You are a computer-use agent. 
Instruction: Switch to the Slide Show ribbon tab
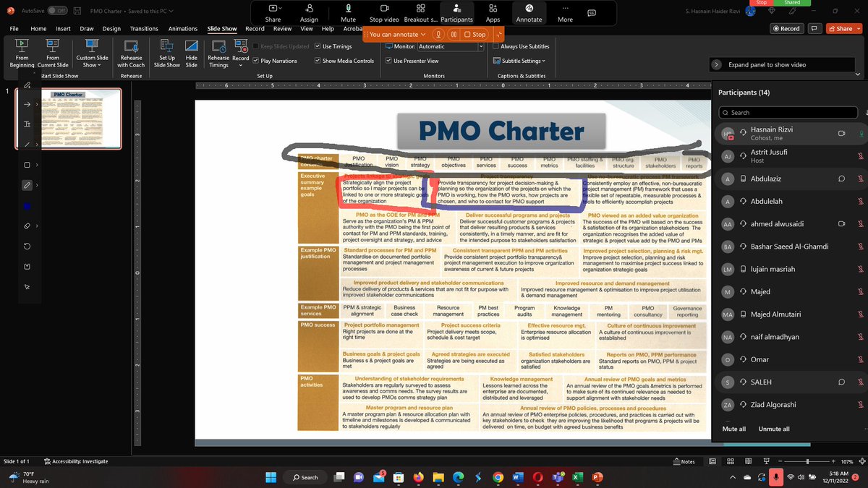[221, 28]
